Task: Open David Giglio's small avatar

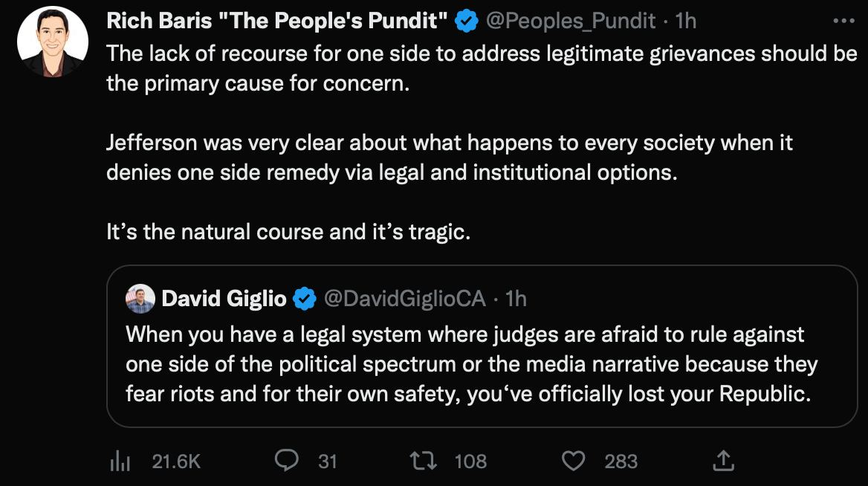Action: coord(140,298)
